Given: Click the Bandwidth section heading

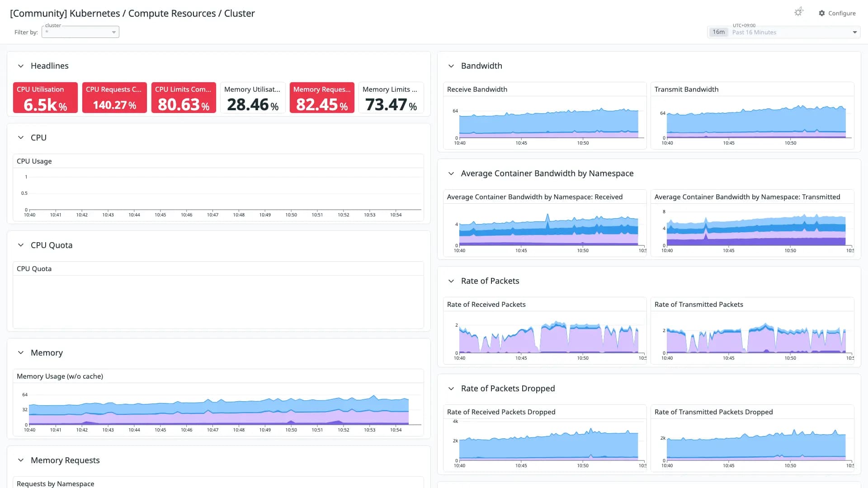Looking at the screenshot, I should (x=481, y=66).
